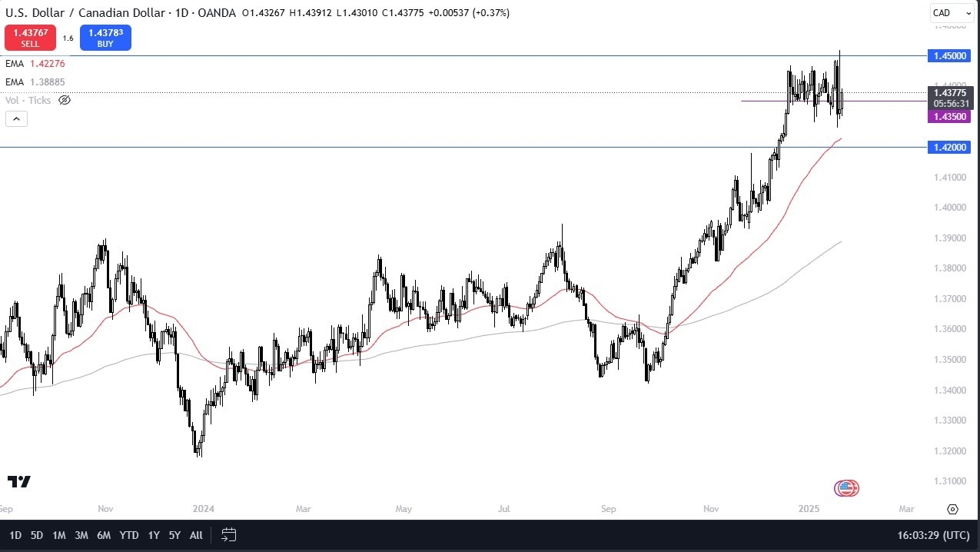
Task: Open the go-to-date calendar icon
Action: pos(228,535)
